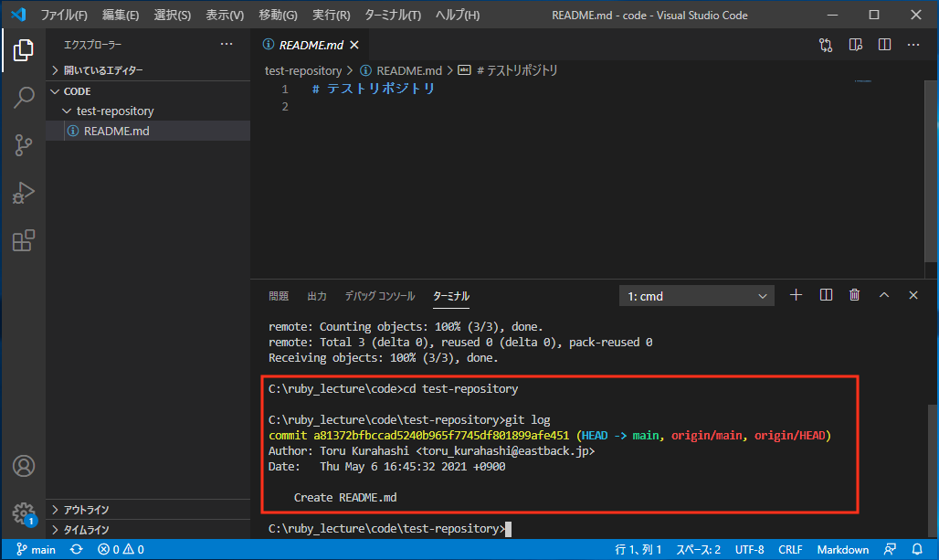
Task: Open the ヘルプ(H) menu
Action: pyautogui.click(x=457, y=15)
